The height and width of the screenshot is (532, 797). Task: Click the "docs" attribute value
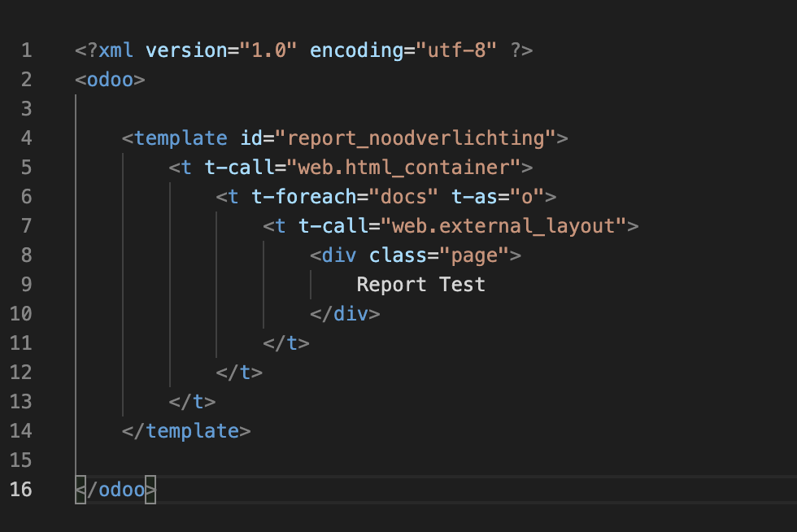403,197
